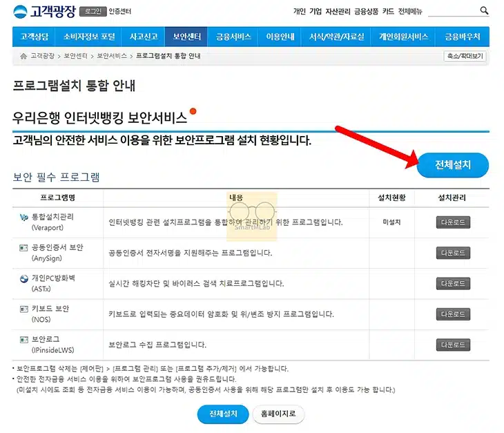Open the 자산관리 link

point(338,12)
